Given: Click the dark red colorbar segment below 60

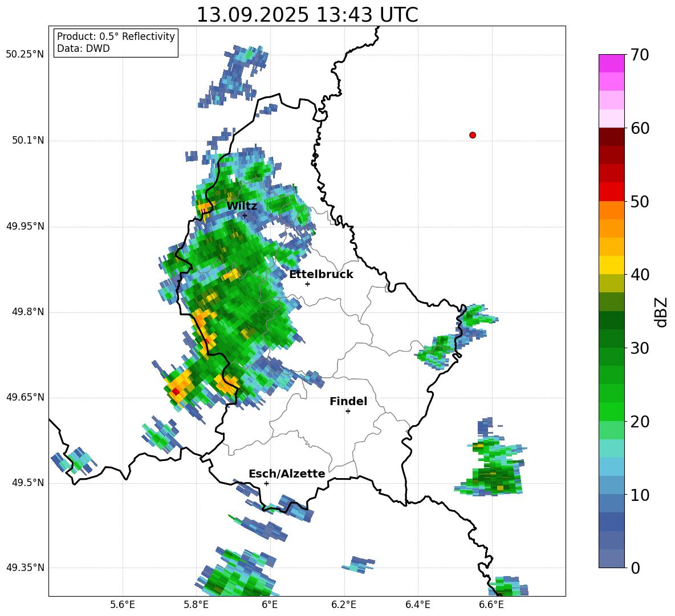Looking at the screenshot, I should [x=611, y=137].
